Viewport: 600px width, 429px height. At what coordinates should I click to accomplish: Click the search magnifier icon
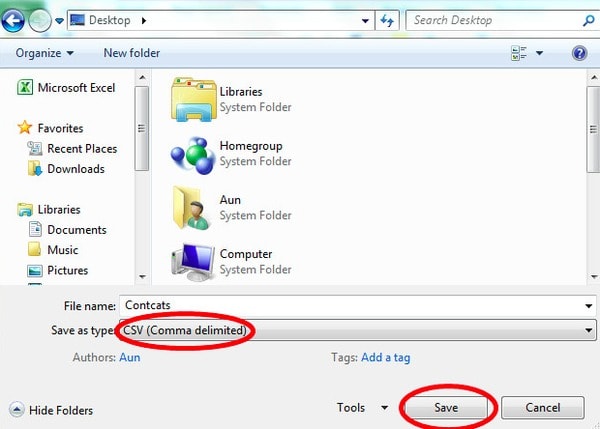[588, 20]
